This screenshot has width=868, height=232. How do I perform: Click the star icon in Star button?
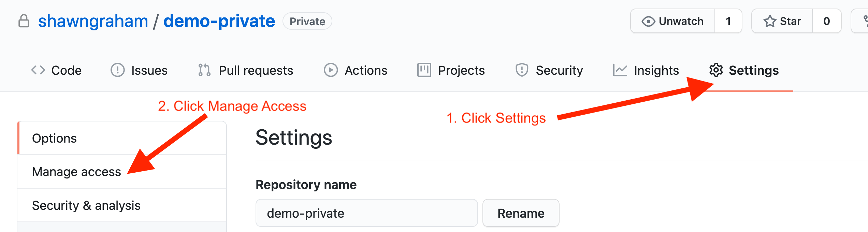point(770,21)
